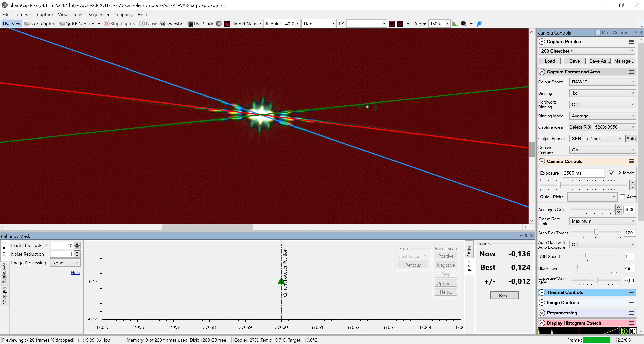Click the Save As profile button

599,61
